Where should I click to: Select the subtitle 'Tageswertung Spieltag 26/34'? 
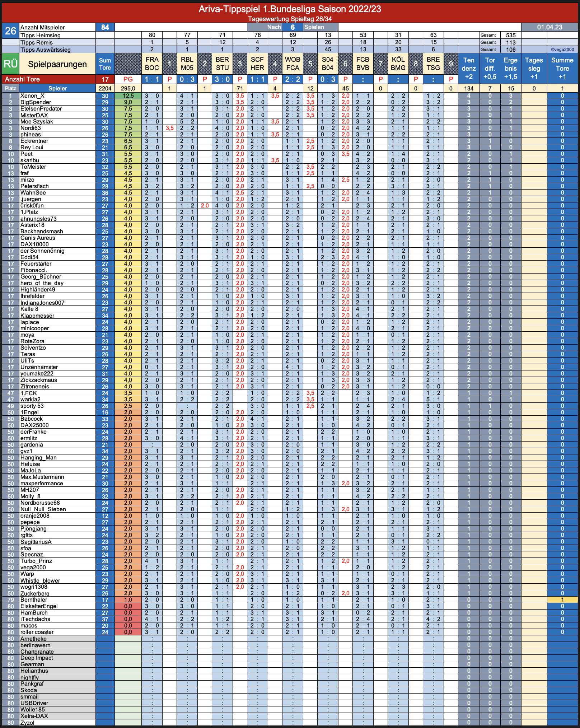[290, 19]
